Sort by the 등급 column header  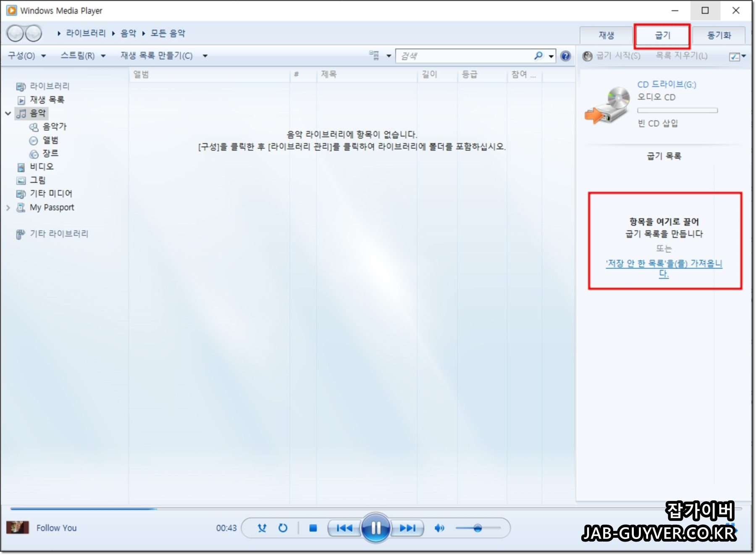(482, 75)
